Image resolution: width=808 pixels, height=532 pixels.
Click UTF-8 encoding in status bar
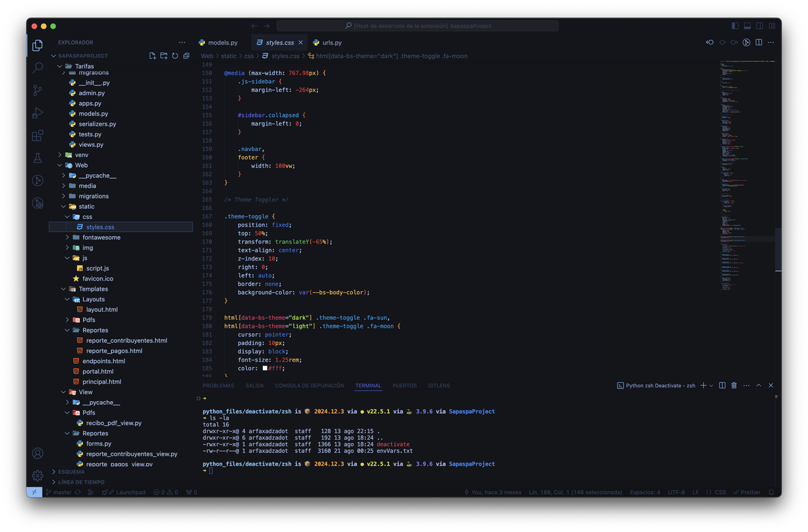(x=676, y=493)
